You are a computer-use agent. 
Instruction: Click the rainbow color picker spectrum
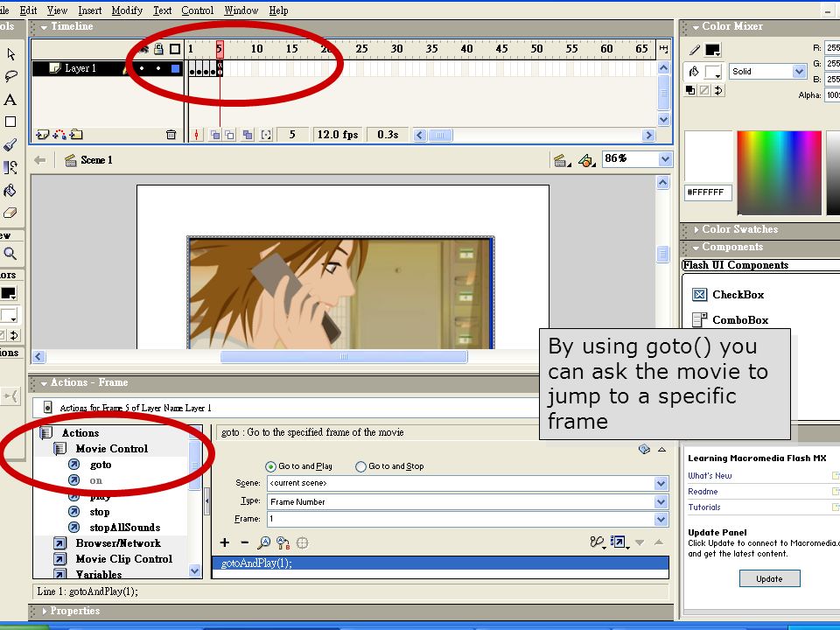pyautogui.click(x=779, y=173)
